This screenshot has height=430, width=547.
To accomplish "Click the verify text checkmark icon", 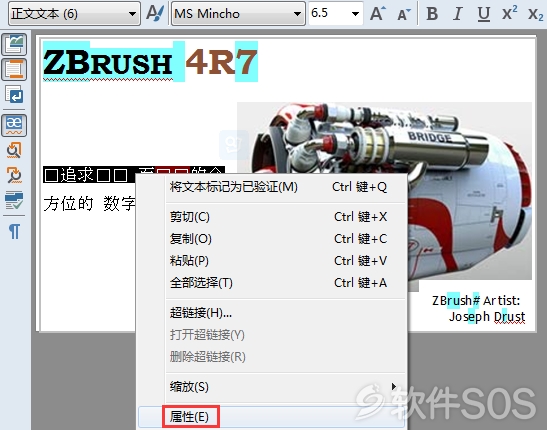I will pos(14,201).
